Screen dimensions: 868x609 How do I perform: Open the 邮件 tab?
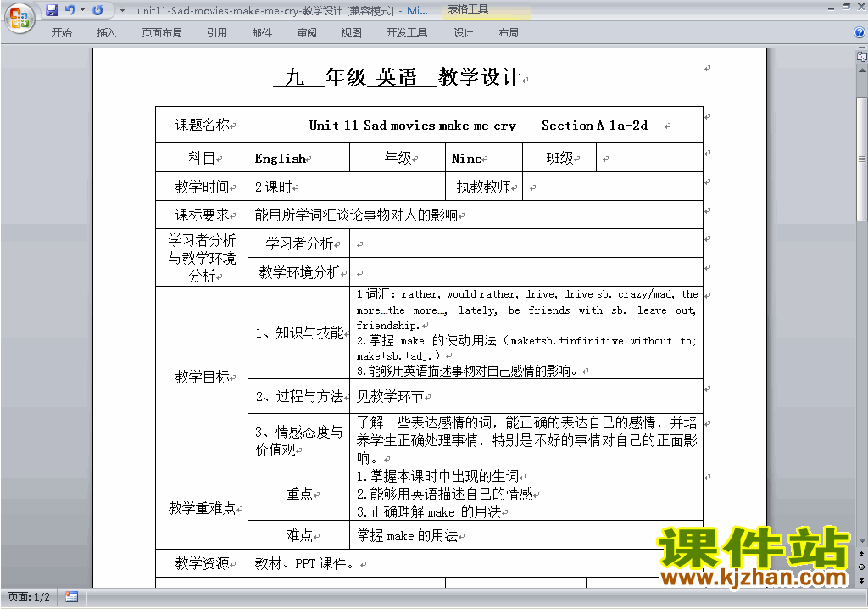click(262, 33)
